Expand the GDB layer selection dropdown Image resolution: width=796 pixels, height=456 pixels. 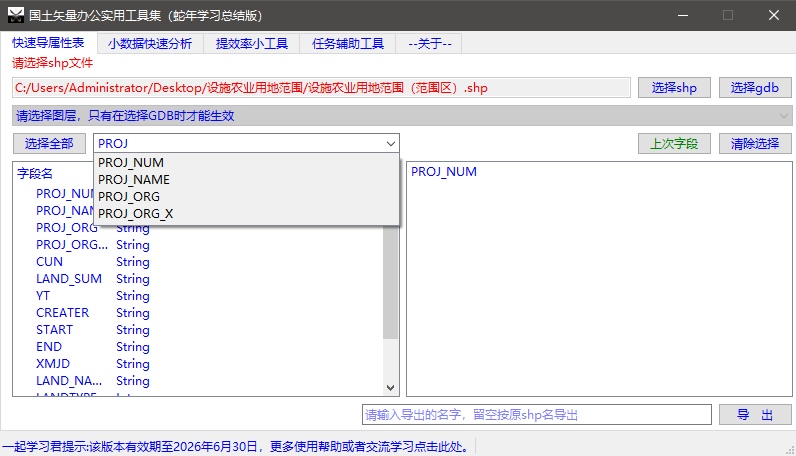tap(783, 116)
